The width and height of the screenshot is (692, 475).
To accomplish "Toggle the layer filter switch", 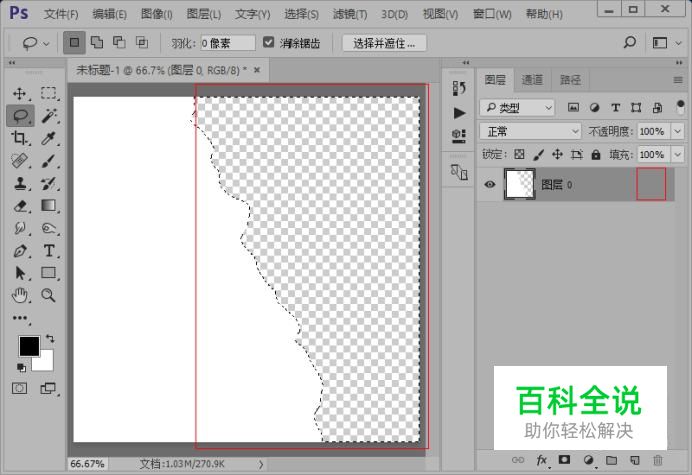I will pyautogui.click(x=680, y=107).
